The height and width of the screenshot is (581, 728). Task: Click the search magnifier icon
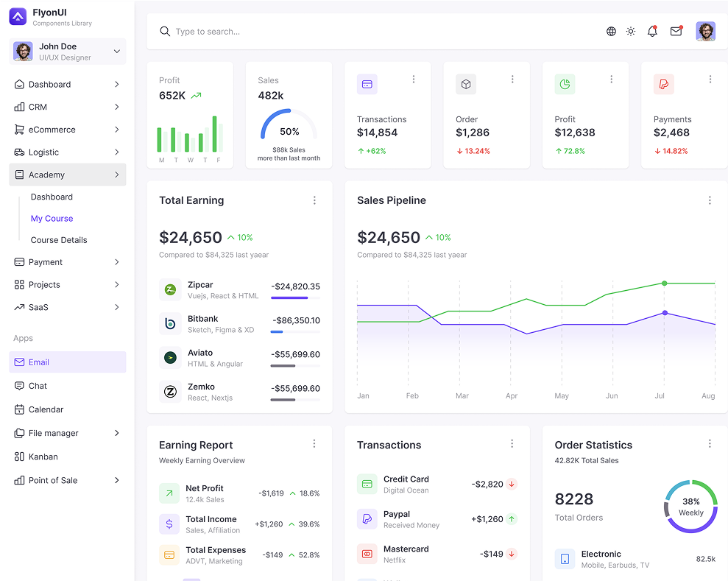(x=165, y=31)
